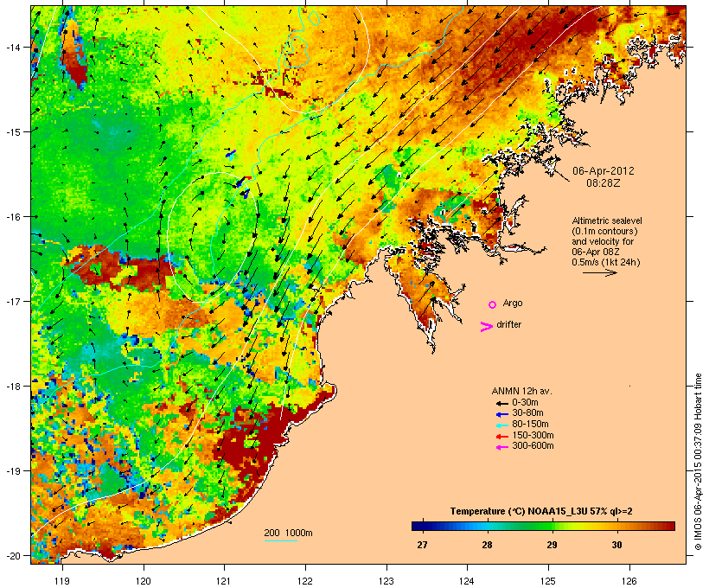Click the colorbar tick label 27
The image size is (709, 588).
(x=422, y=545)
